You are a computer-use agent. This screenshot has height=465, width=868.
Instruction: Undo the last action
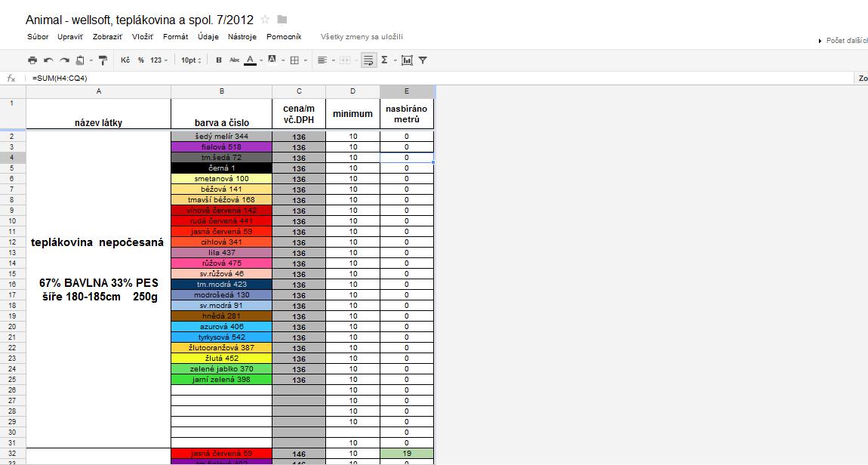pos(48,60)
